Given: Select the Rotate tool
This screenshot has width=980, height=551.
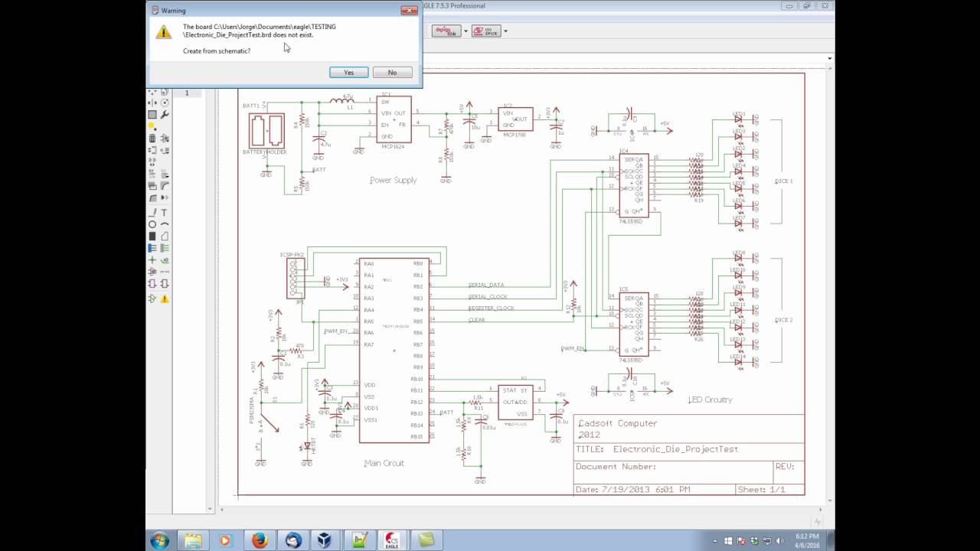Looking at the screenshot, I should 165,102.
